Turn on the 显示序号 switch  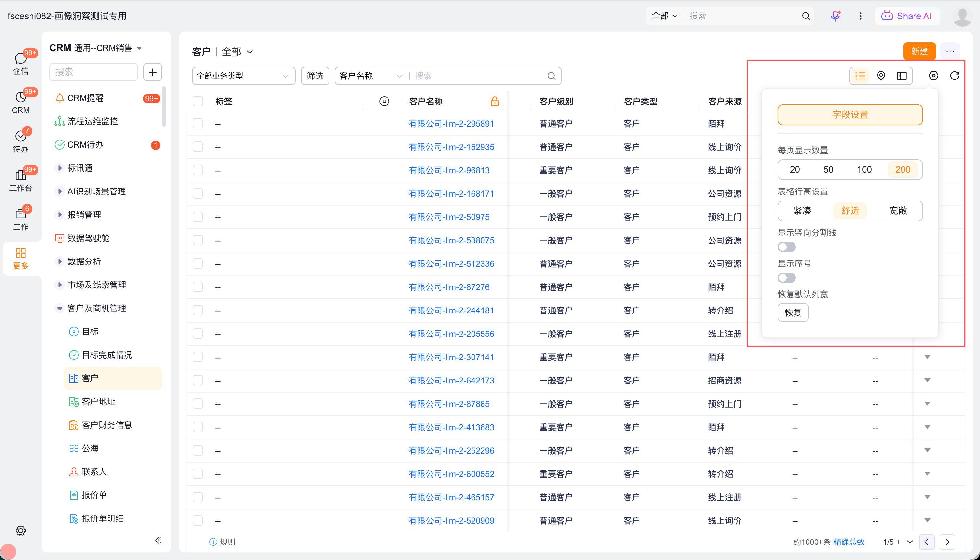pos(786,278)
